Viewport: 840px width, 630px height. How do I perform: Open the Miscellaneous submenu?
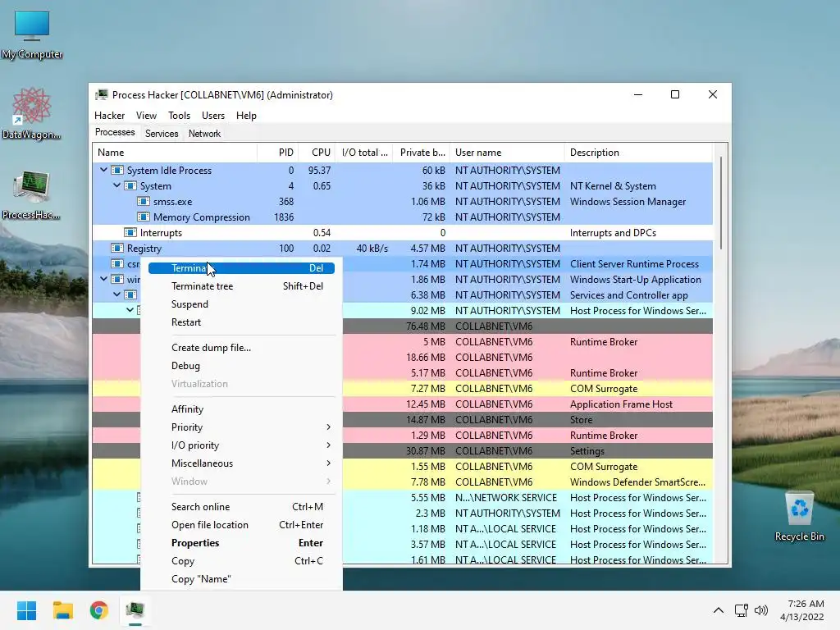[241, 463]
